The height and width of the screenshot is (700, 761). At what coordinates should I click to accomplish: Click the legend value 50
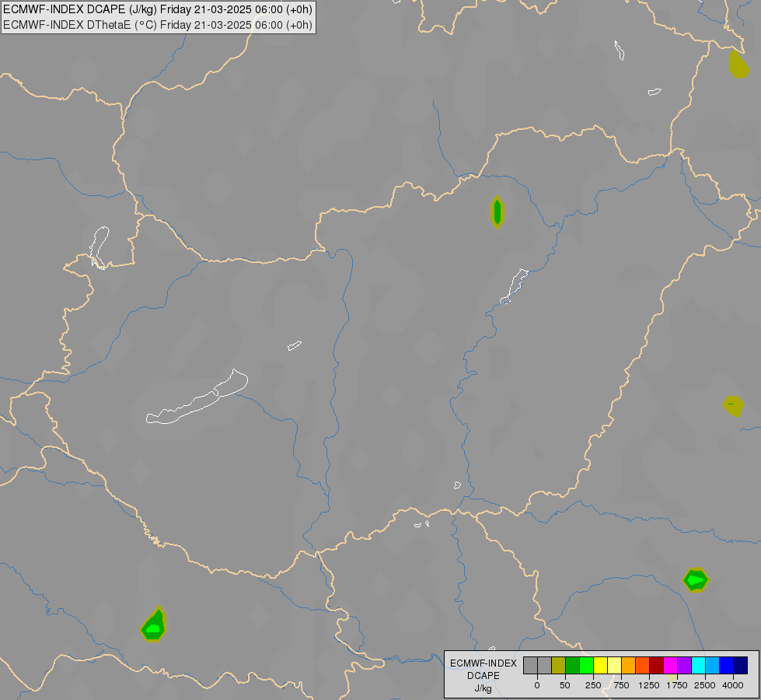(565, 685)
